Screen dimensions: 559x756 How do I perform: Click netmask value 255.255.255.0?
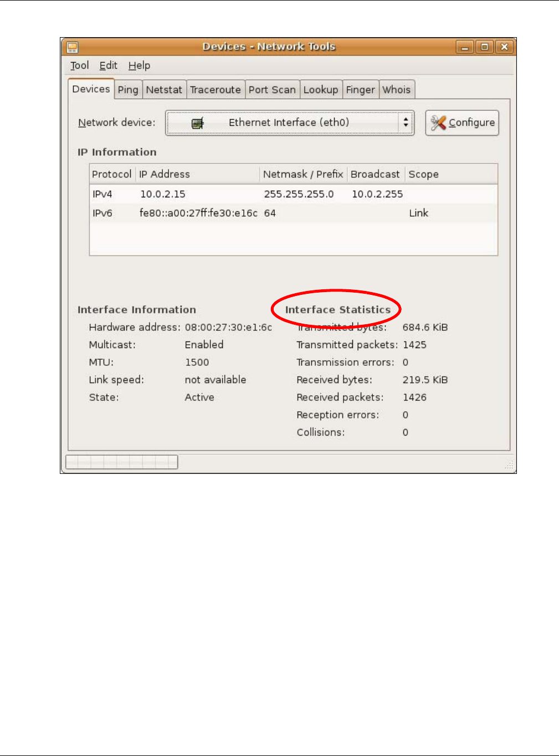pyautogui.click(x=299, y=194)
